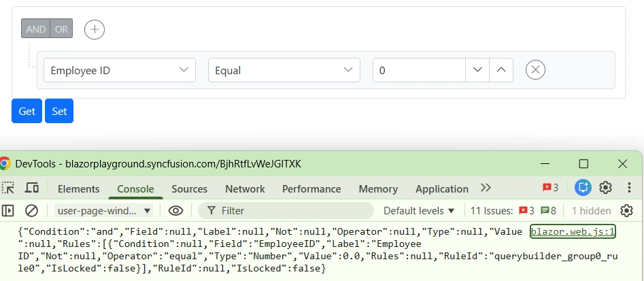Screen dimensions: 644x281
Task: Switch to the Elements tab
Action: [78, 189]
